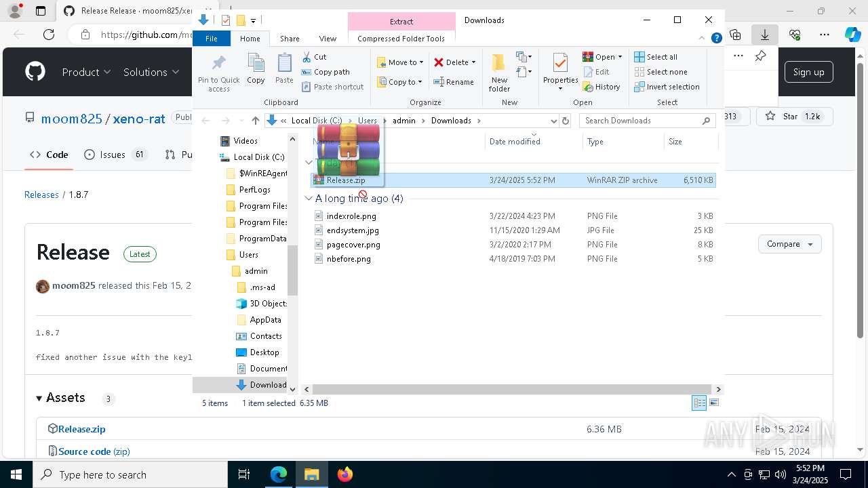
Task: Open the Copy to dropdown
Action: (x=400, y=82)
